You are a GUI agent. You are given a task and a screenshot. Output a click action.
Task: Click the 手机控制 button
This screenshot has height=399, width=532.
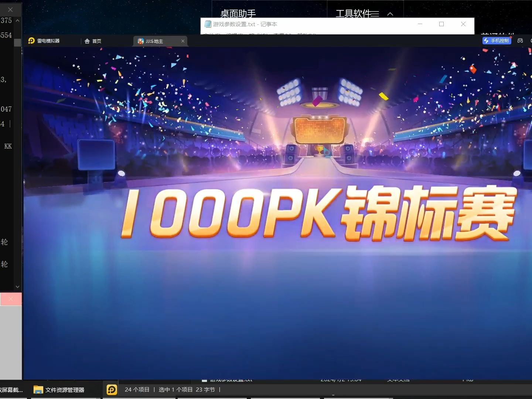tap(497, 41)
